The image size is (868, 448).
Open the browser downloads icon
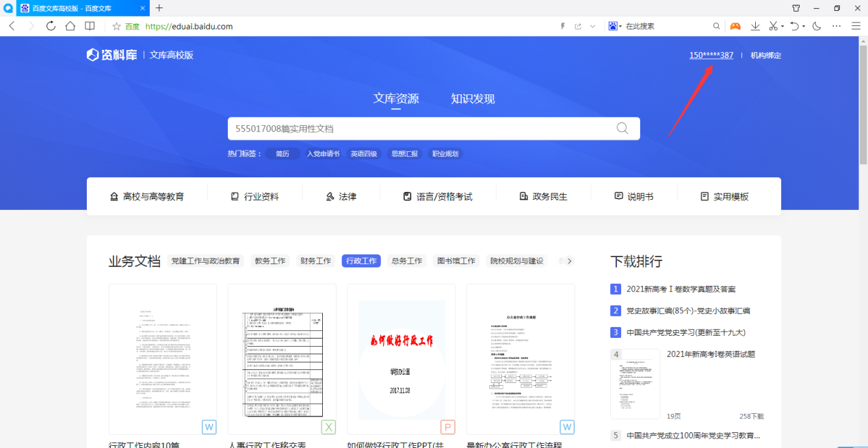coord(755,26)
